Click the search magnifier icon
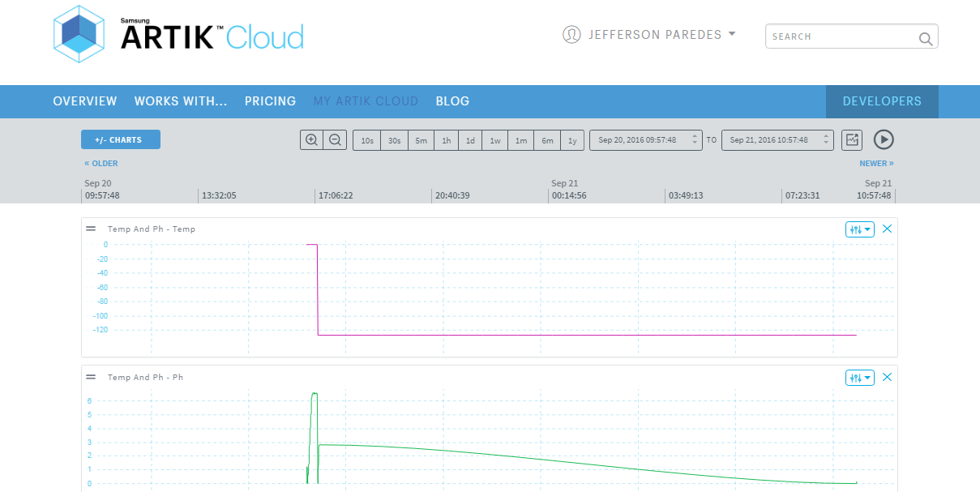980x492 pixels. tap(925, 37)
